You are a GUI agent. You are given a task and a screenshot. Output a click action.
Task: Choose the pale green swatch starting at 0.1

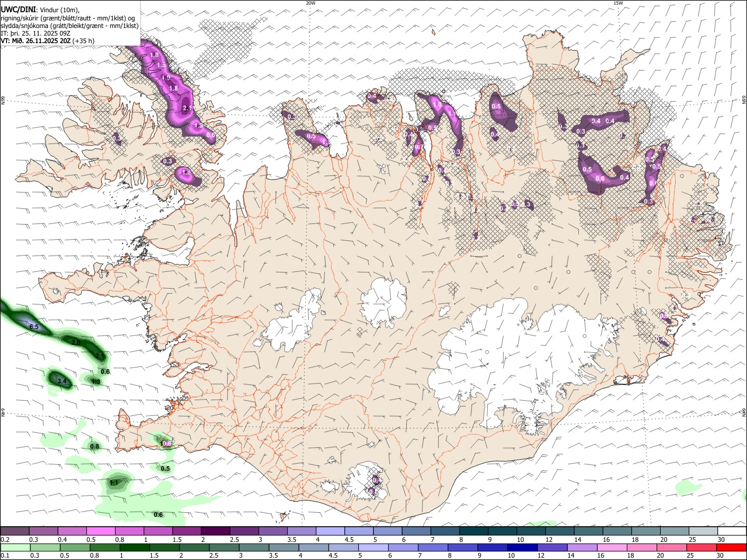coord(15,547)
